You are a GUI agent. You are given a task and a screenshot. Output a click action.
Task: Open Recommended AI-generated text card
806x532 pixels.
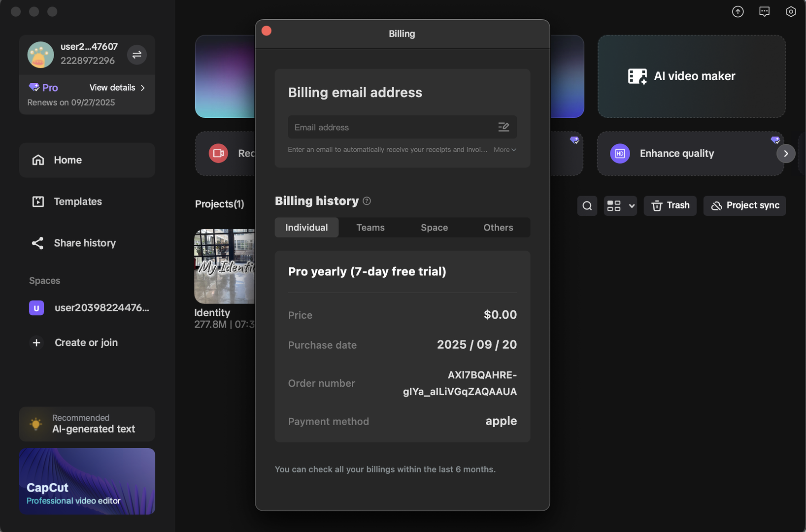pos(87,424)
